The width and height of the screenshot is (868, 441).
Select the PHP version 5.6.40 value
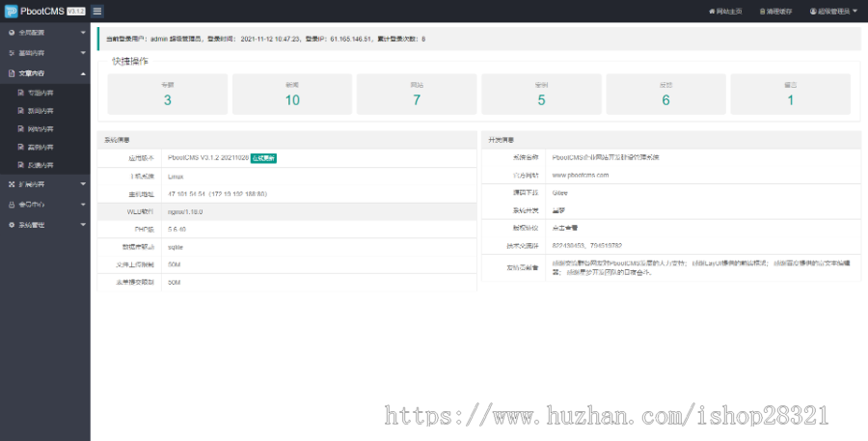pos(176,230)
